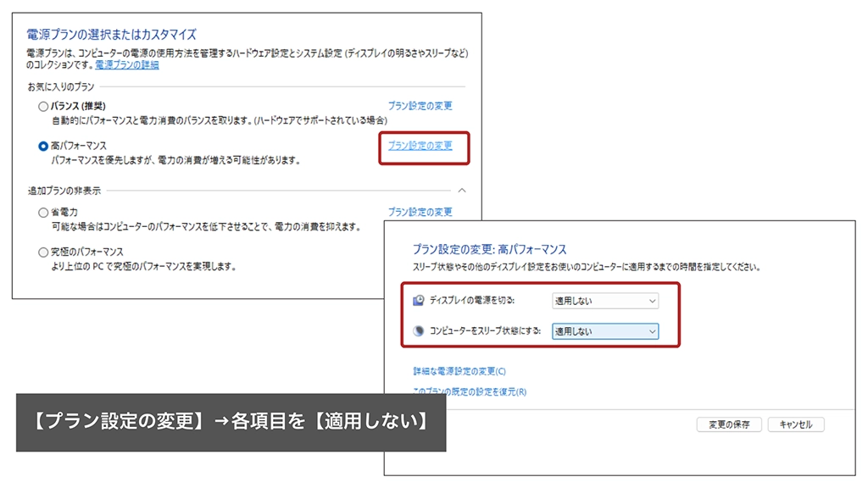Click the プラン設定の変更: 高パフォーマンス title
This screenshot has height=488, width=868.
click(489, 249)
